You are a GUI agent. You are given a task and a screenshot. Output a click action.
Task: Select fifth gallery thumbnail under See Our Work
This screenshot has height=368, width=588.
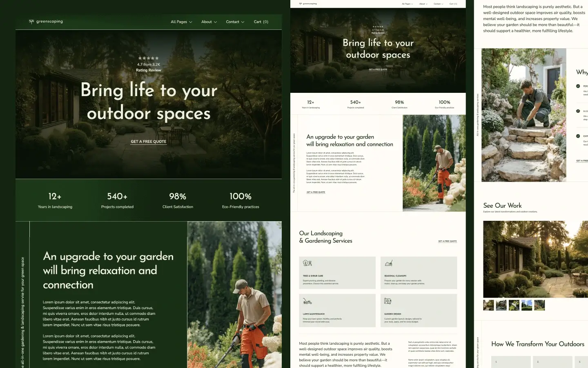coord(539,305)
